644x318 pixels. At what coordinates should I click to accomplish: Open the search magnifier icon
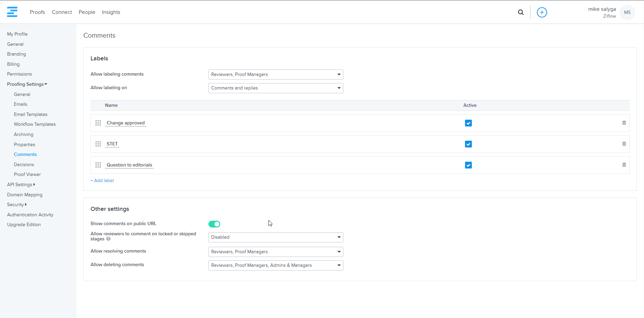pyautogui.click(x=521, y=13)
